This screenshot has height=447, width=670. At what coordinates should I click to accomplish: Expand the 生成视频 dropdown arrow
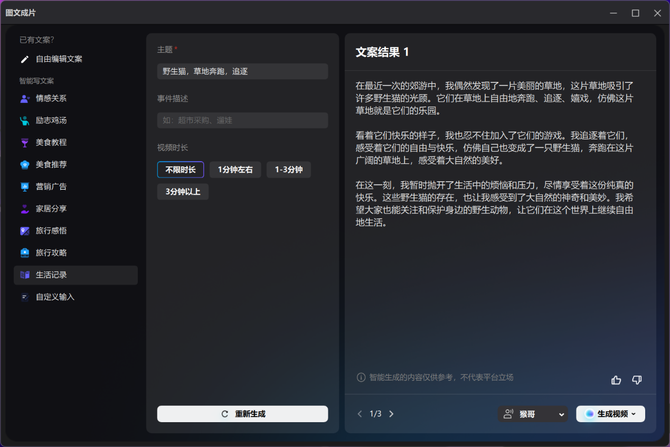pos(634,414)
